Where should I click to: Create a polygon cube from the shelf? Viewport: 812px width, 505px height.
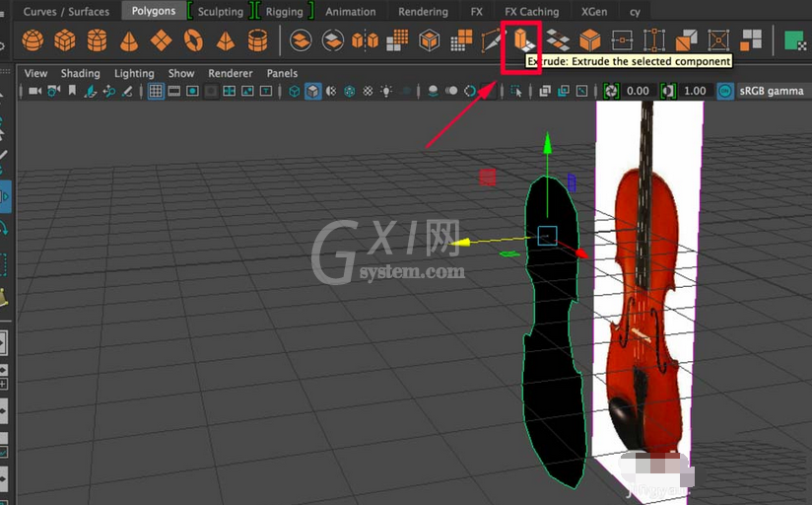pos(65,39)
